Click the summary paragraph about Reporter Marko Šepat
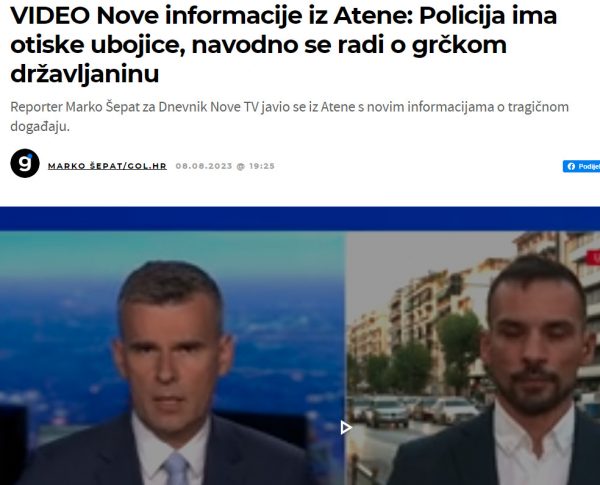The width and height of the screenshot is (600, 485). point(289,116)
